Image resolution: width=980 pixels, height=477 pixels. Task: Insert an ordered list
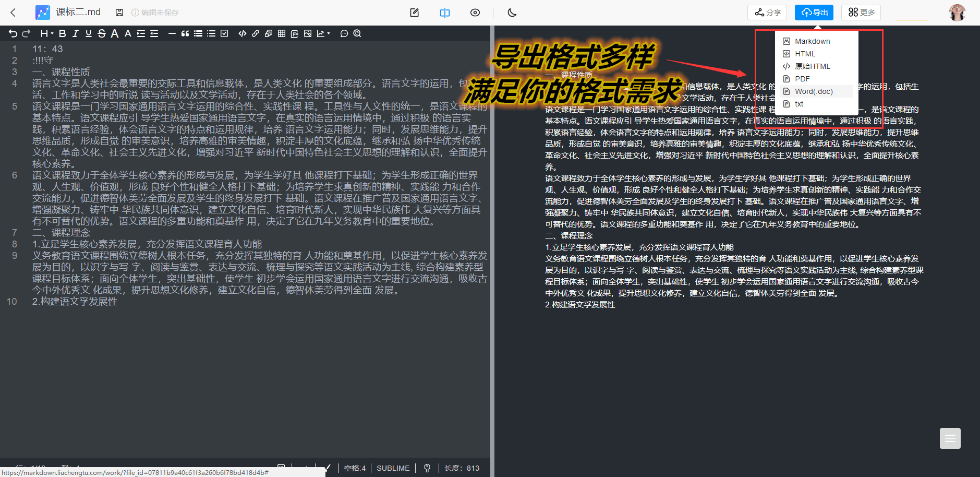point(211,33)
